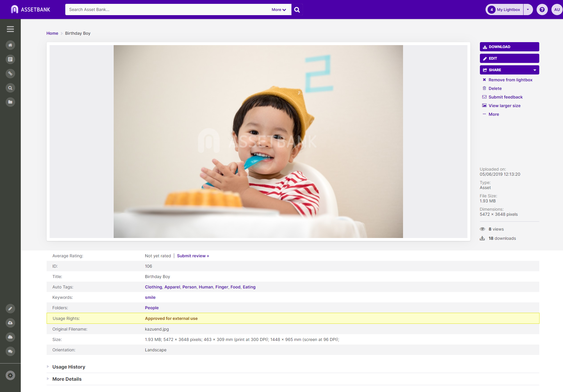
Task: Click the envelope icon beside Submit feedback
Action: coord(484,97)
